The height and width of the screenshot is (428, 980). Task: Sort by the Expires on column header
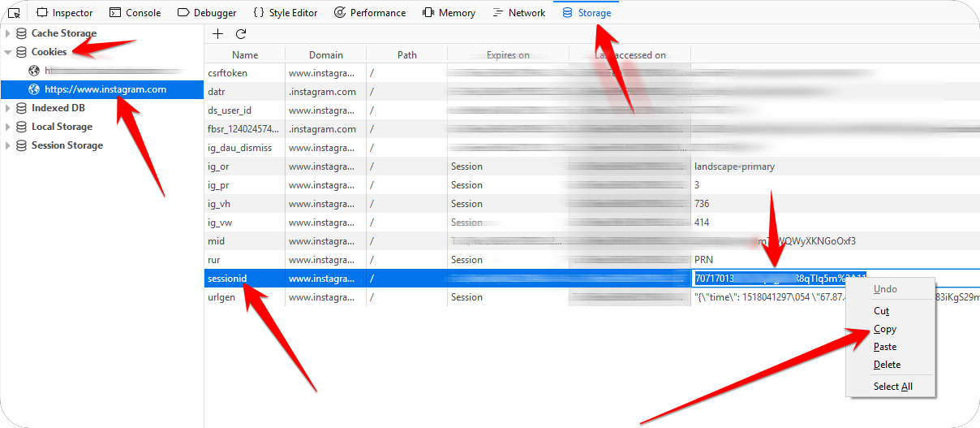click(508, 55)
